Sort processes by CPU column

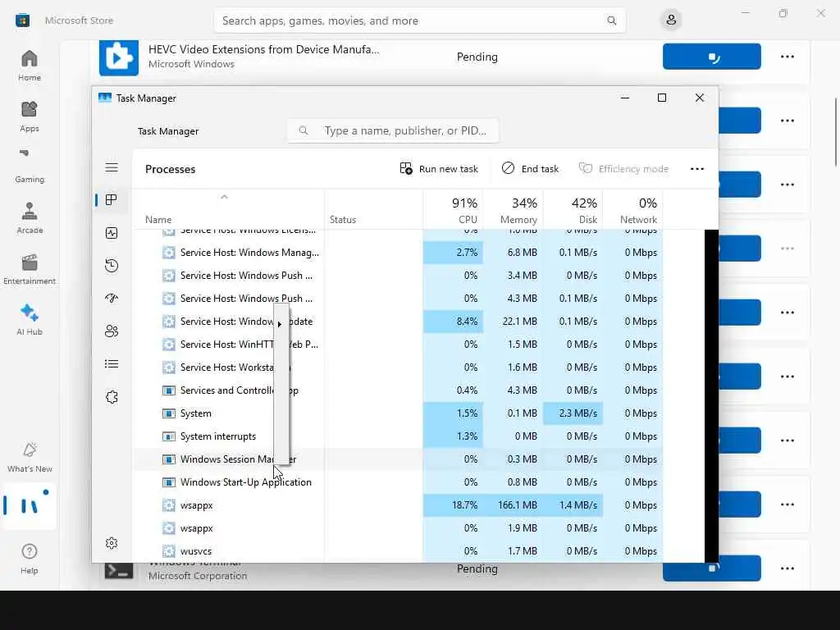453,210
